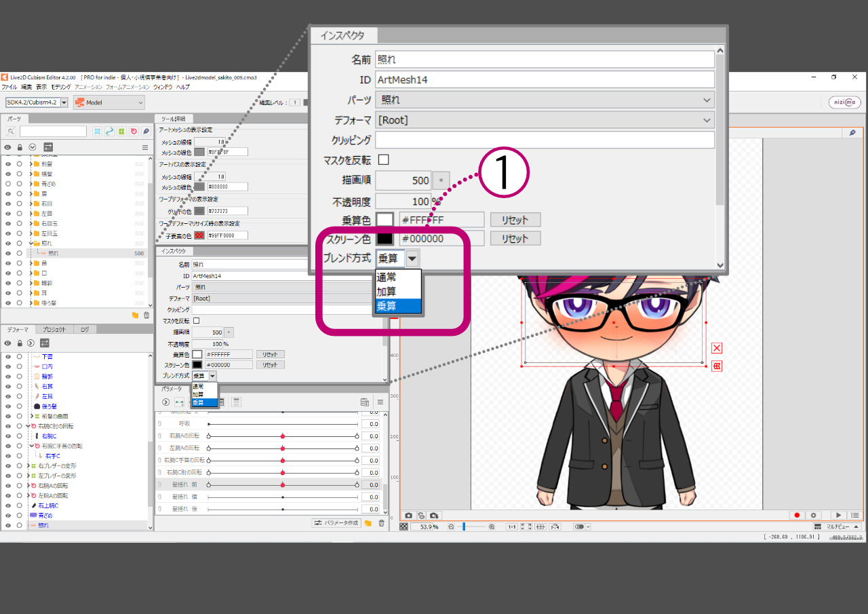
Task: Show the 青ざめ folder in Parts panel
Action: (x=8, y=184)
